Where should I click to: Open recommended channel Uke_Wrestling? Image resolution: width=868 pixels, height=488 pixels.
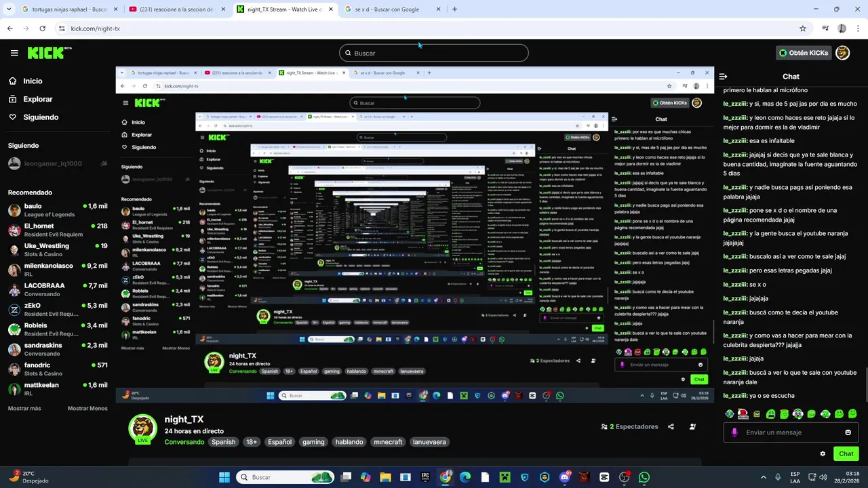[58, 249]
